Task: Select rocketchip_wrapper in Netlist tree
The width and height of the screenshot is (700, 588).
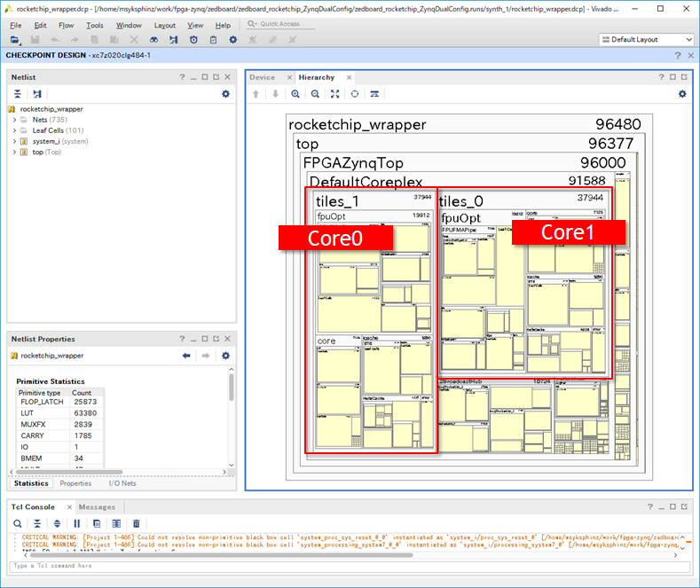Action: [x=51, y=109]
